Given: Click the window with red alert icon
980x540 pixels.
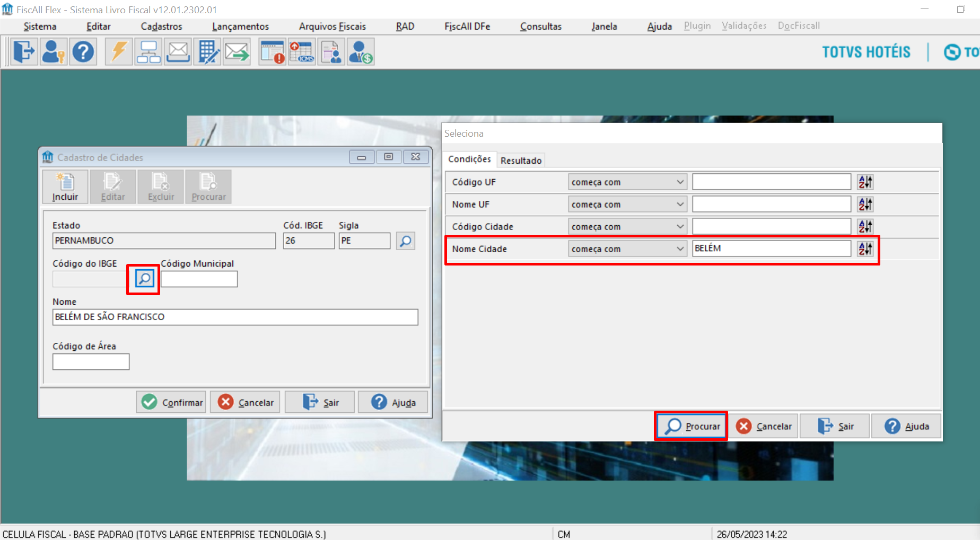Looking at the screenshot, I should point(272,52).
